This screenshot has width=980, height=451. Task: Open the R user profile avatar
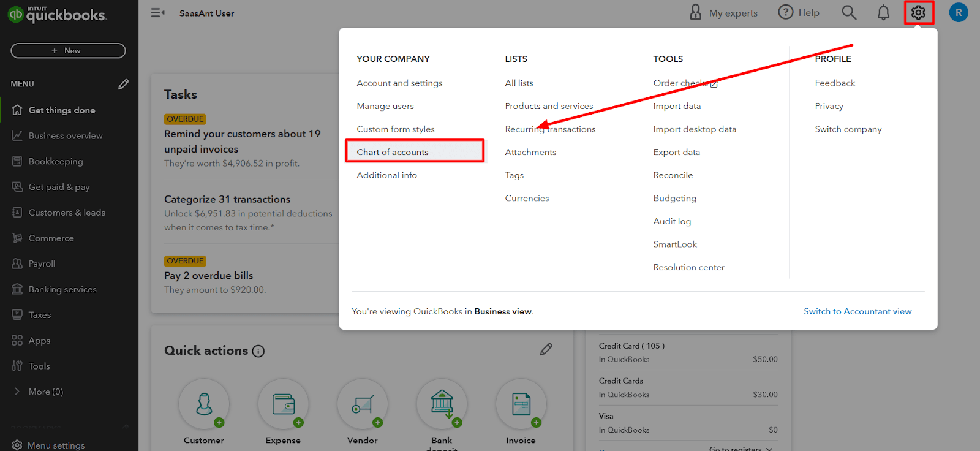coord(959,12)
